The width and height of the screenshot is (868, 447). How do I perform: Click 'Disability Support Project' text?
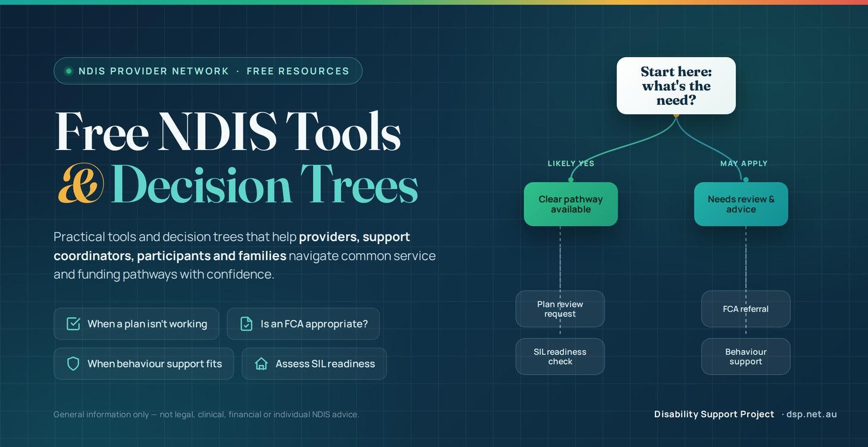(714, 414)
